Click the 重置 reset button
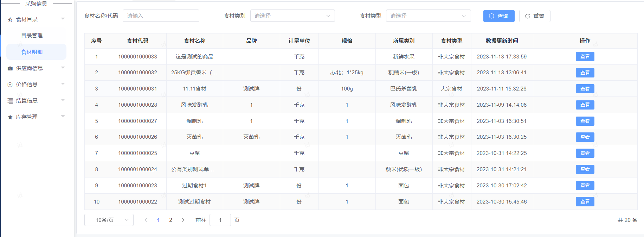This screenshot has height=237, width=644. click(535, 16)
